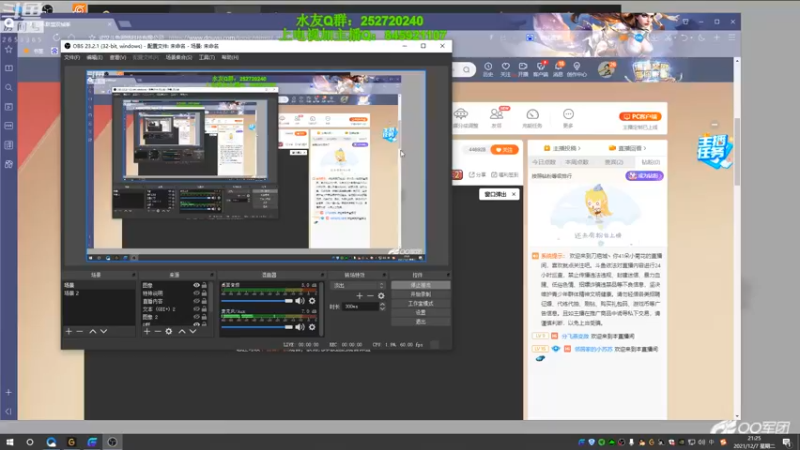Open 桌面音频 mixer settings gear
The image size is (800, 450).
click(x=312, y=301)
